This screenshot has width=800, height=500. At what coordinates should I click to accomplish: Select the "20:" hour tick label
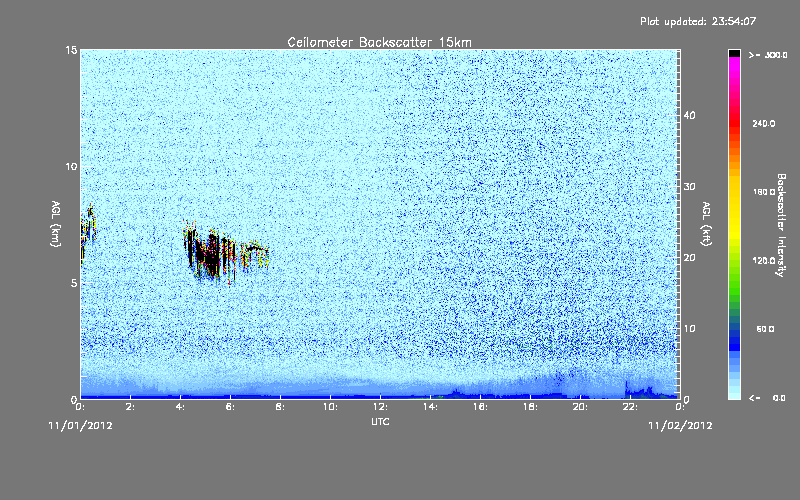click(x=580, y=407)
